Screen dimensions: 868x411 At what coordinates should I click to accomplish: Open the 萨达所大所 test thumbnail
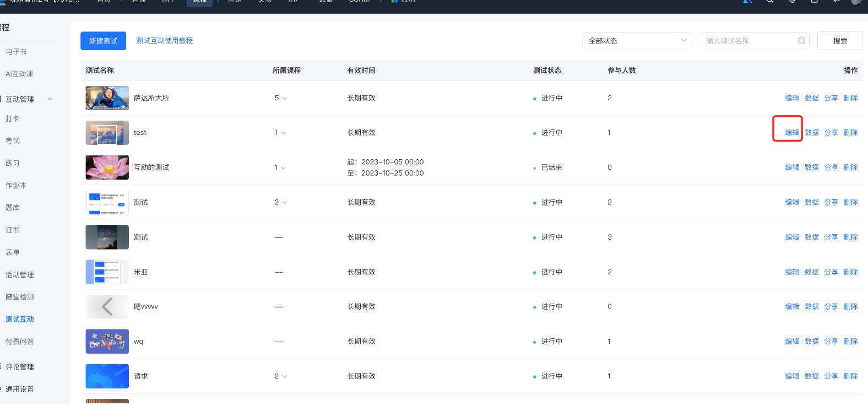click(x=107, y=98)
